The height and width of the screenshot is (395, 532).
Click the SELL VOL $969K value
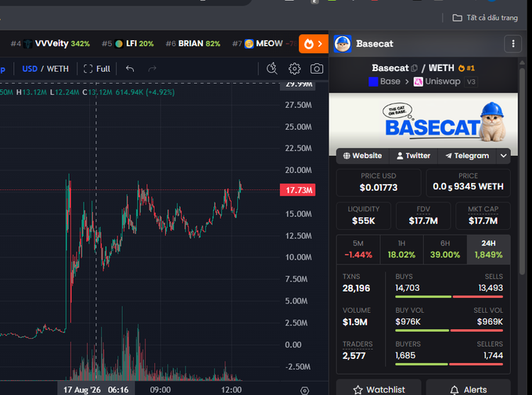[x=490, y=321]
